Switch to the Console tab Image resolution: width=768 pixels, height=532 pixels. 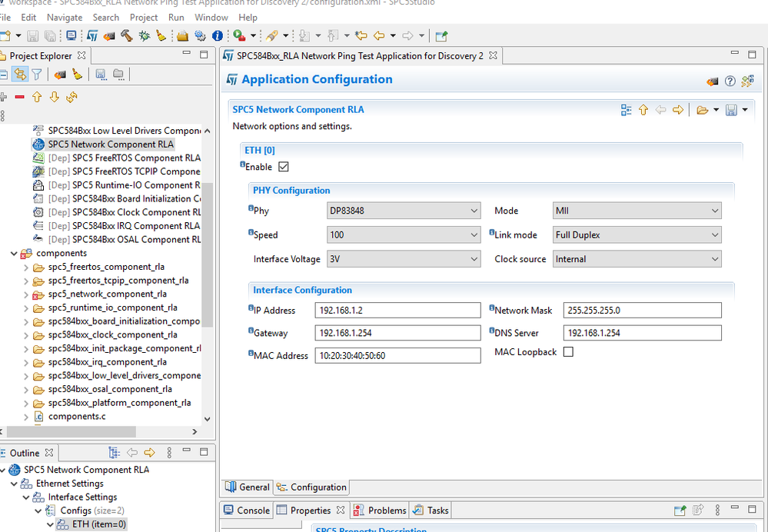pos(246,510)
